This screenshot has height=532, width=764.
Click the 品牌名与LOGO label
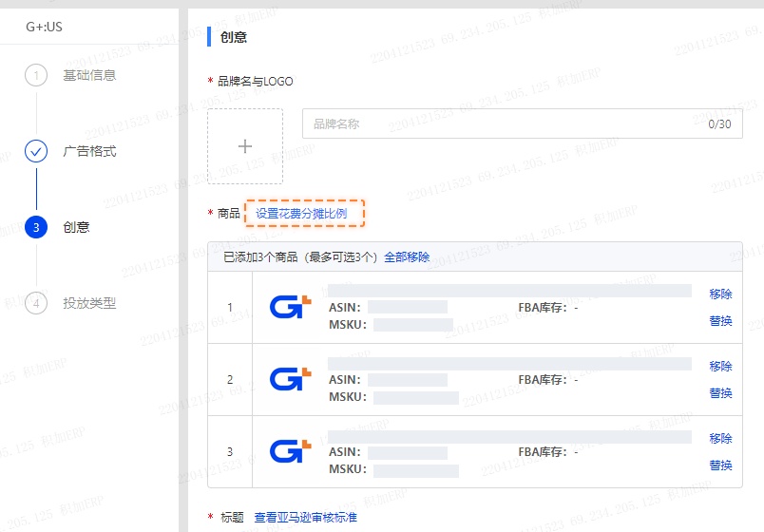(x=255, y=82)
